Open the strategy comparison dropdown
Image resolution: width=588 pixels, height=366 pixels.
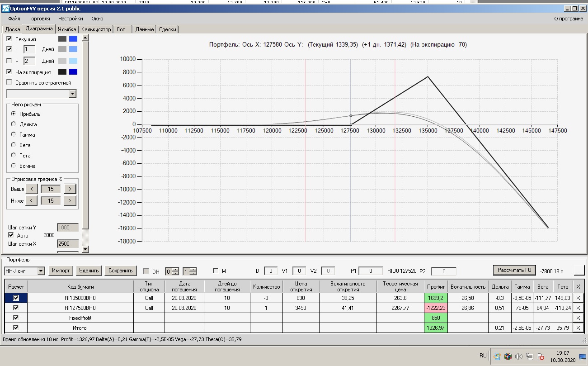coord(72,94)
